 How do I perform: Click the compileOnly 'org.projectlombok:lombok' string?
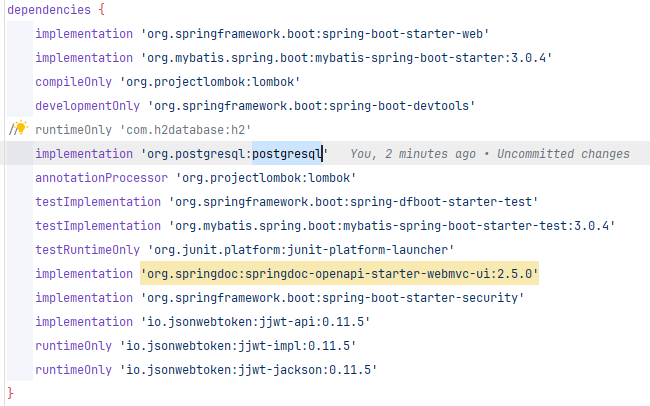click(x=210, y=82)
